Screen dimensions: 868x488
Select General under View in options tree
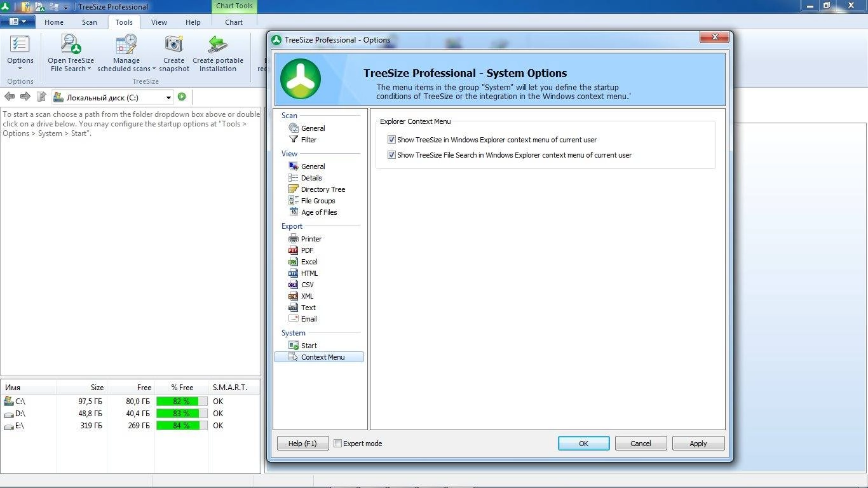point(307,166)
